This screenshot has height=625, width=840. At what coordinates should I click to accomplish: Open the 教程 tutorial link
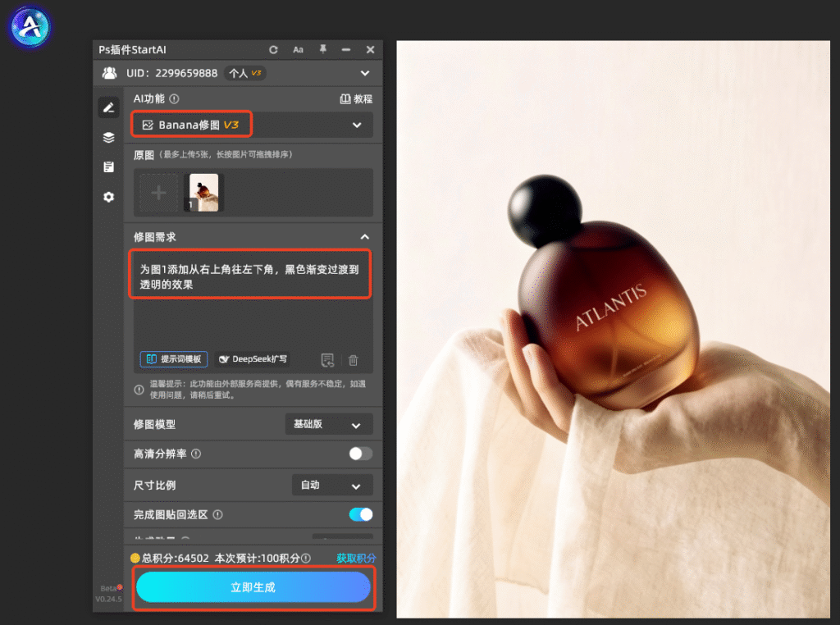(x=356, y=99)
